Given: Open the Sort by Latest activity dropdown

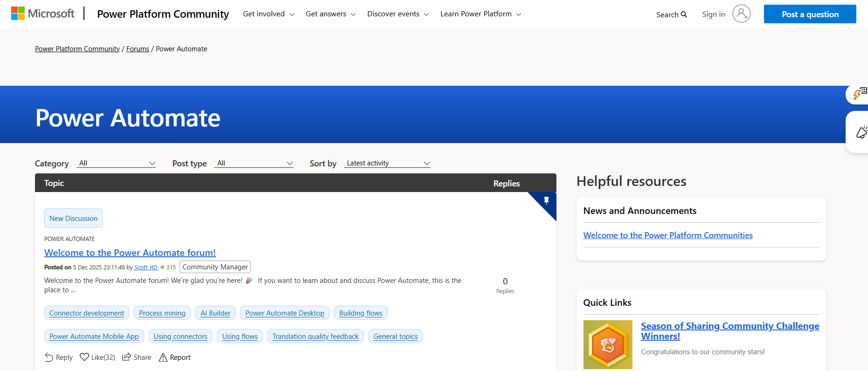Looking at the screenshot, I should [x=387, y=163].
